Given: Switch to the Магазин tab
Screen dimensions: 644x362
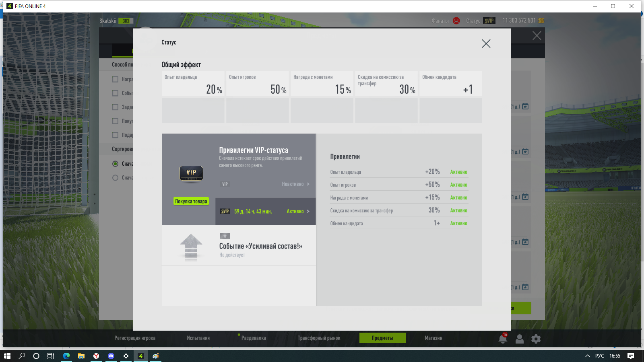Looking at the screenshot, I should 433,338.
